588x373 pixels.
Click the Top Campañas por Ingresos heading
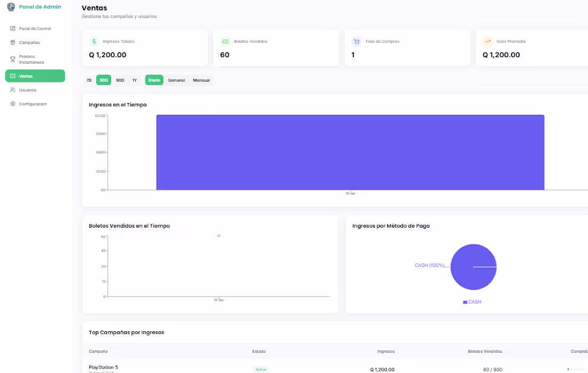click(x=126, y=332)
